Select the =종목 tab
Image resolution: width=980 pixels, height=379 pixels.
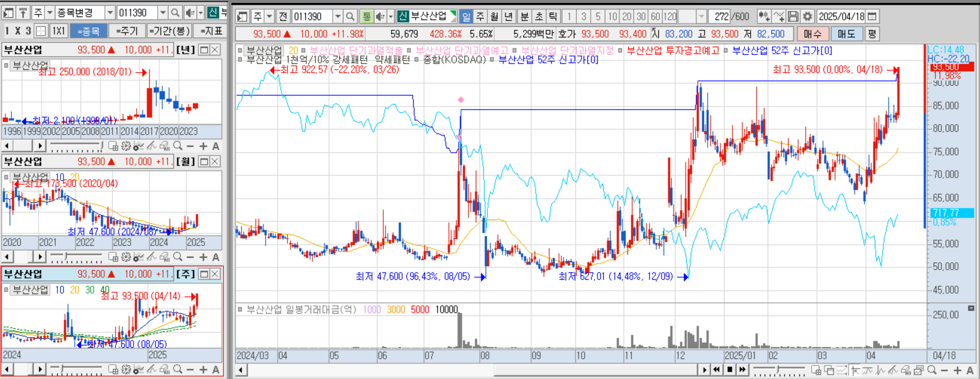coord(88,31)
